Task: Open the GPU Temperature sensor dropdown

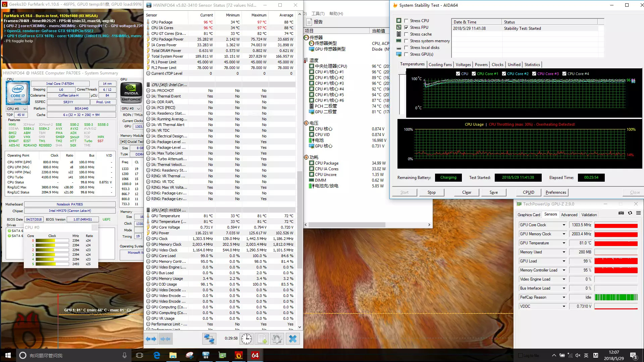Action: (564, 243)
